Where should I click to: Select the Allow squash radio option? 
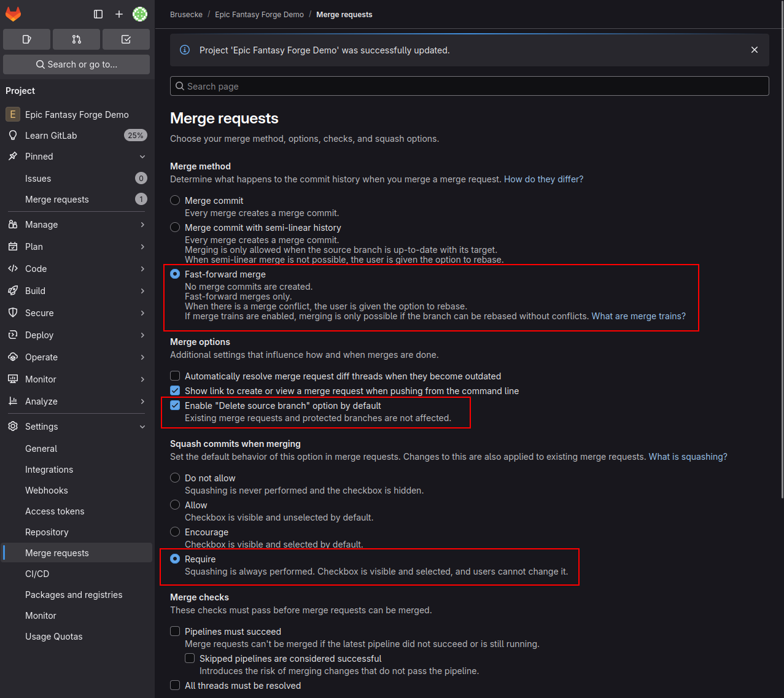pos(175,505)
